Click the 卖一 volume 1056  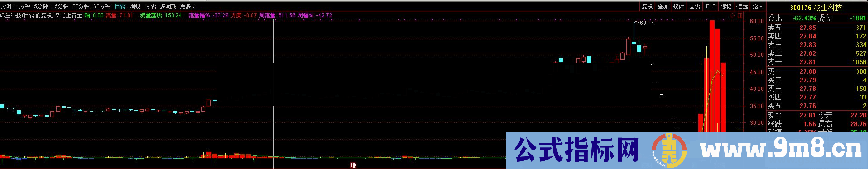tap(859, 62)
